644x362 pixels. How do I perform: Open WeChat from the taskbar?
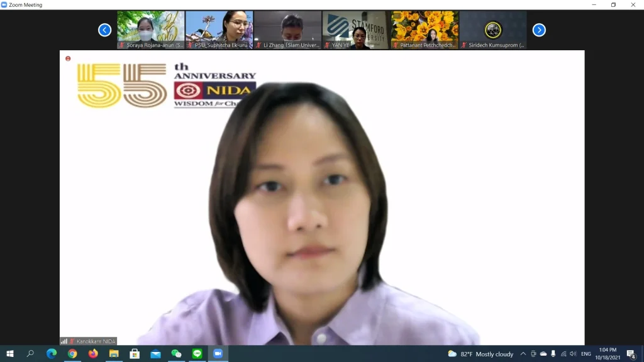177,354
